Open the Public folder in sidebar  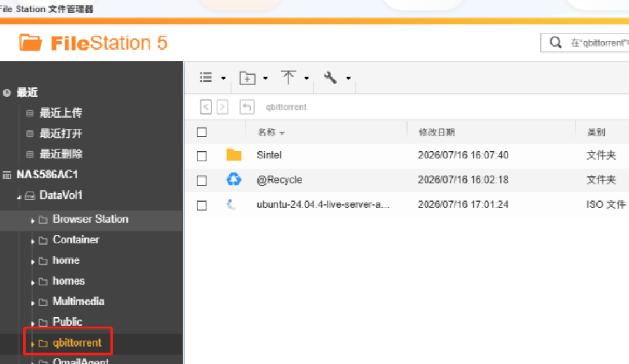(x=68, y=322)
